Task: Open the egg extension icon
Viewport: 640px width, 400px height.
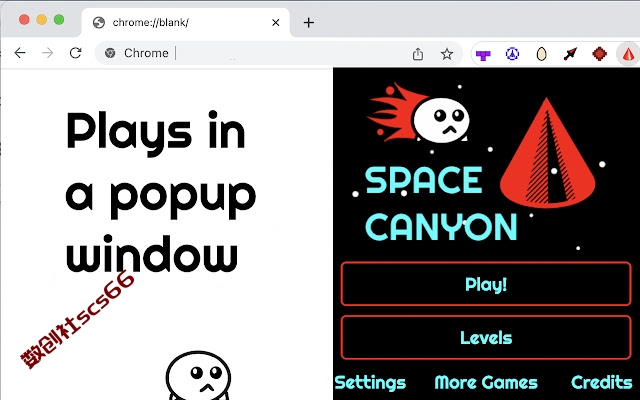Action: tap(541, 54)
